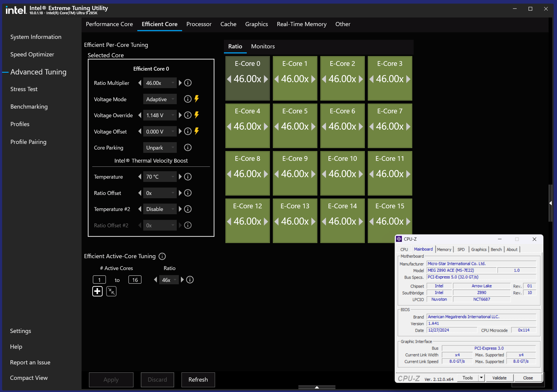Decrease Ratio Multiplier with left arrow
The width and height of the screenshot is (557, 392).
pos(140,83)
